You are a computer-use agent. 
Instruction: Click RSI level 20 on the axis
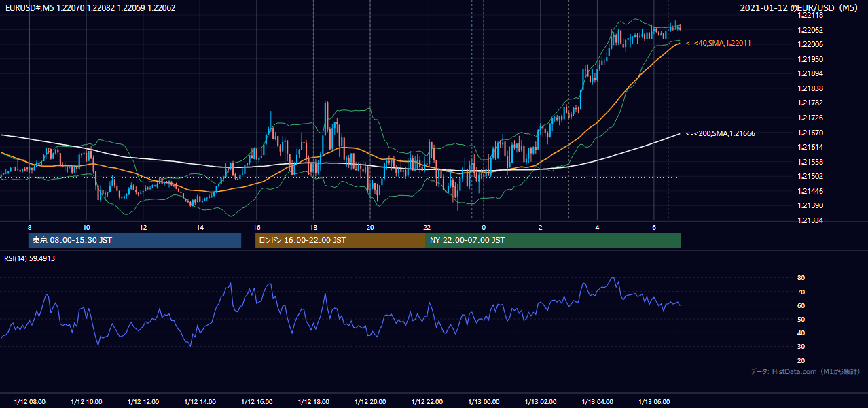tap(801, 360)
